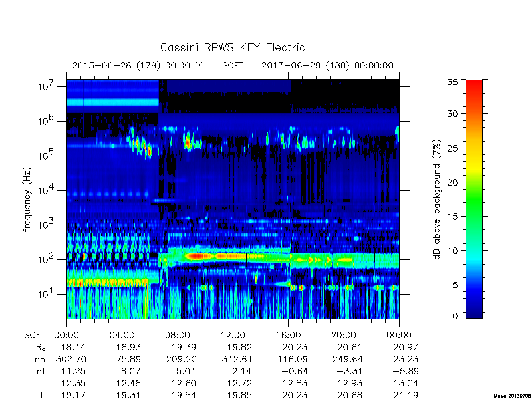Click the 04:00 time axis label
Image resolution: width=532 pixels, height=399 pixels.
[x=122, y=336]
